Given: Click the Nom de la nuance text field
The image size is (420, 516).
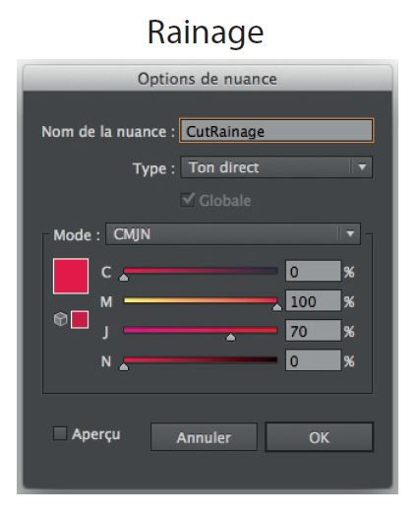Looking at the screenshot, I should 276,131.
